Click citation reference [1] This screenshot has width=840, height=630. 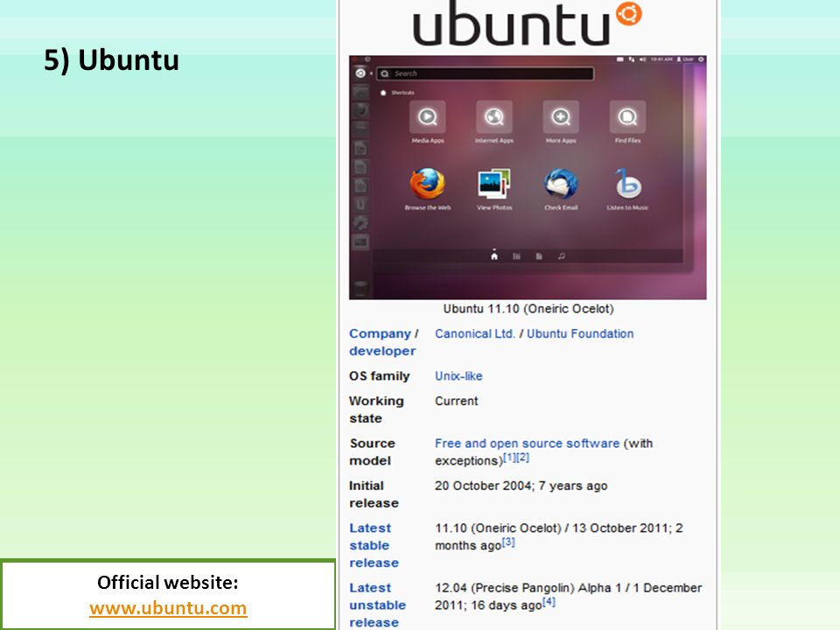tap(509, 458)
